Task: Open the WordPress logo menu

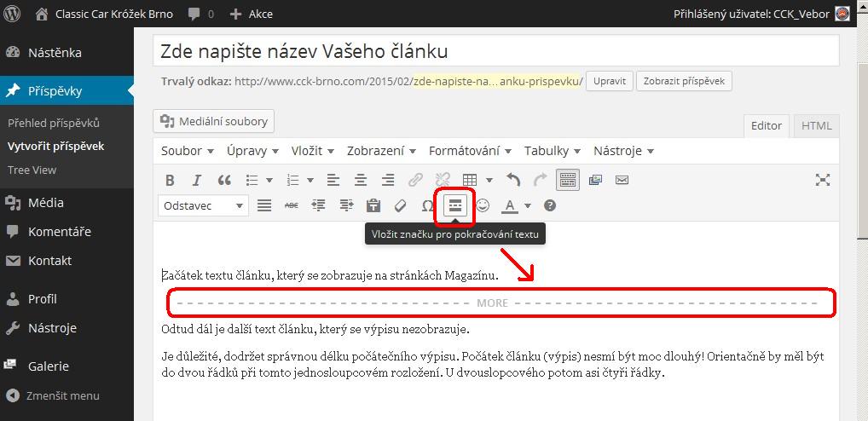Action: click(x=12, y=14)
